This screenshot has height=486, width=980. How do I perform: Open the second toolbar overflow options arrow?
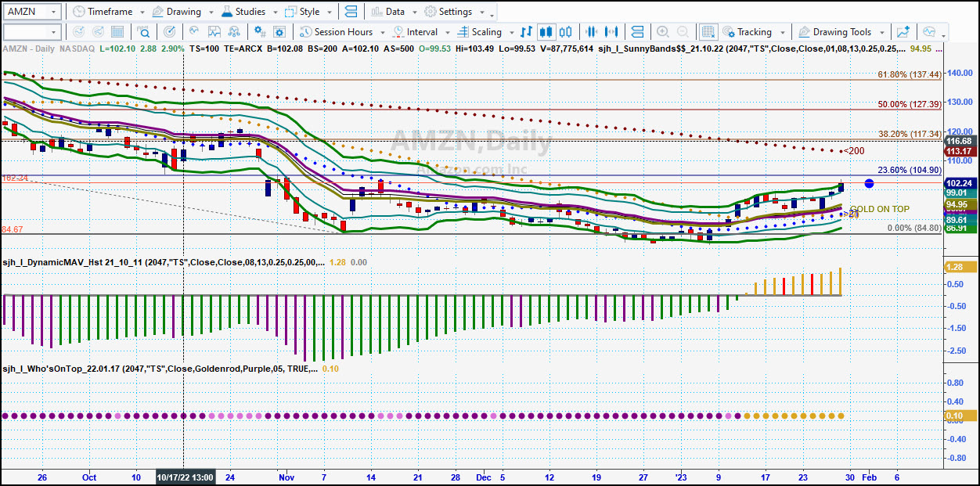pos(943,35)
